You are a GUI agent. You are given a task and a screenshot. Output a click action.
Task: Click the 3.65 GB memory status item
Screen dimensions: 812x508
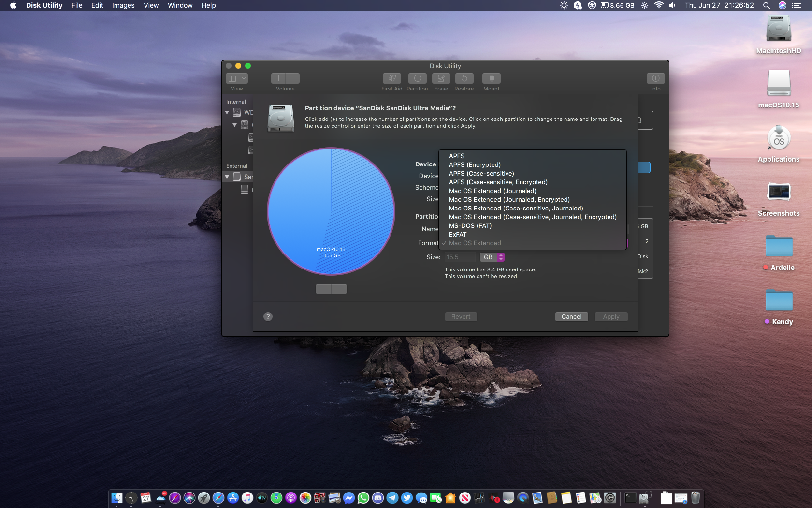click(x=617, y=5)
